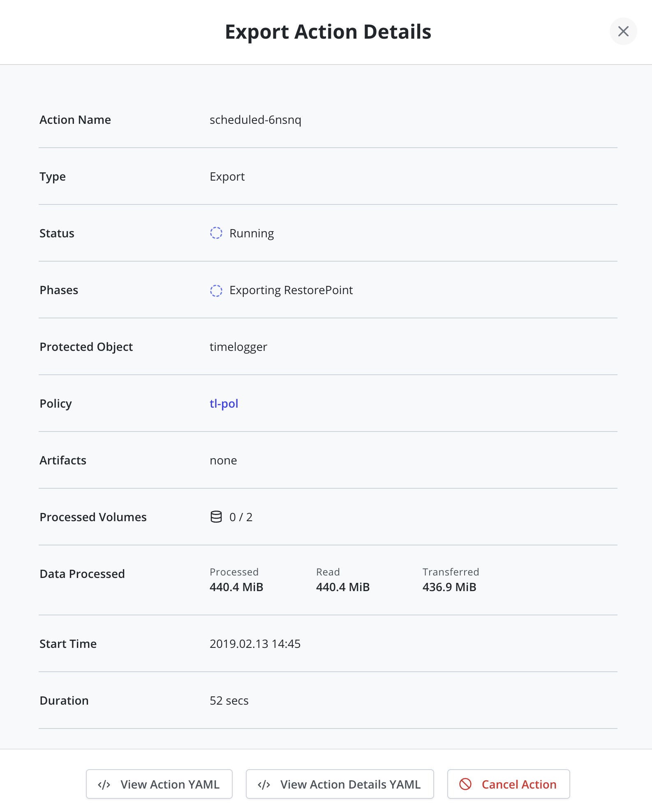Click the Exporting RestorePoint phase text
The image size is (652, 812).
coord(291,290)
